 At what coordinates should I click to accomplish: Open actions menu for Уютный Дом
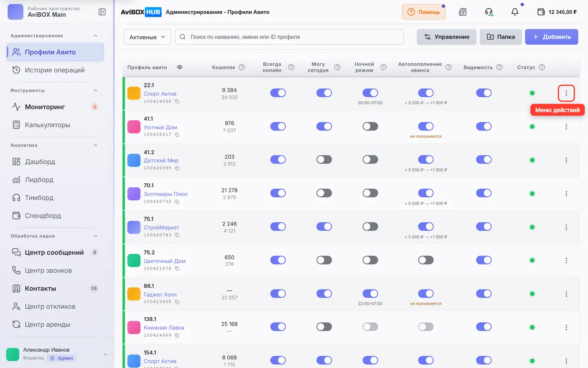click(566, 127)
